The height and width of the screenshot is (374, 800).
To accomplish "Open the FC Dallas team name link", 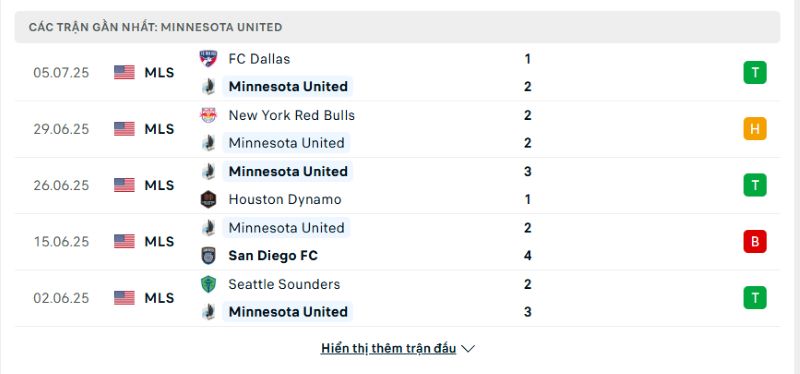I will point(259,59).
